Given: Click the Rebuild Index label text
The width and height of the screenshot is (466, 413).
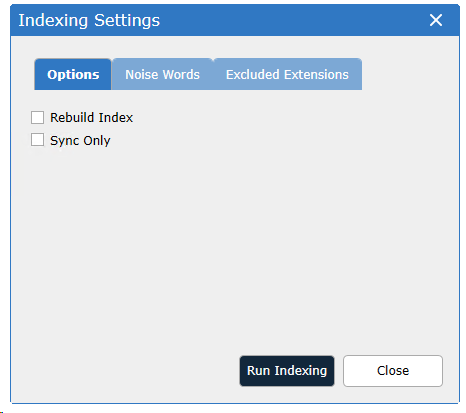Looking at the screenshot, I should [91, 117].
